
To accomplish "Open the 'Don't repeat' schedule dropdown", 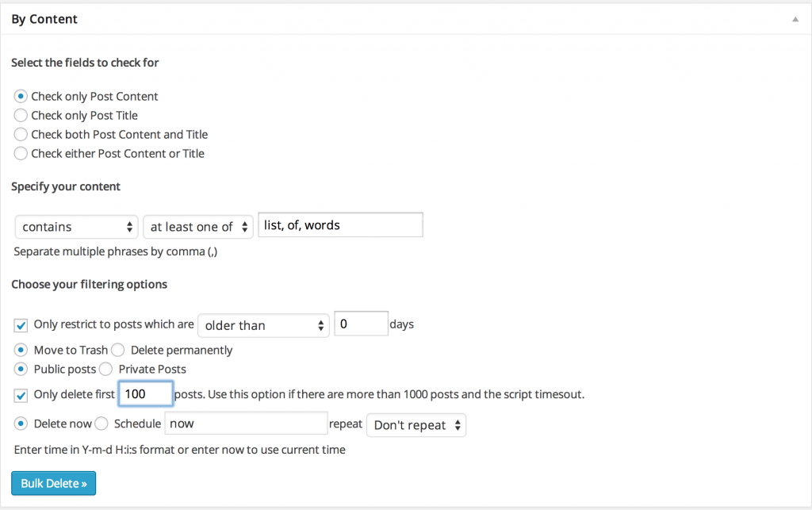I will pos(416,425).
